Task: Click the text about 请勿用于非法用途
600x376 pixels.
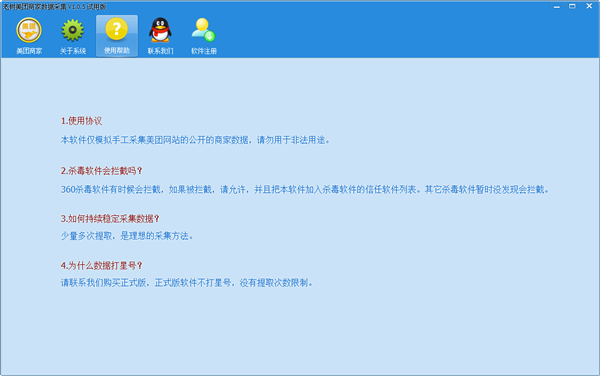Action: click(293, 140)
